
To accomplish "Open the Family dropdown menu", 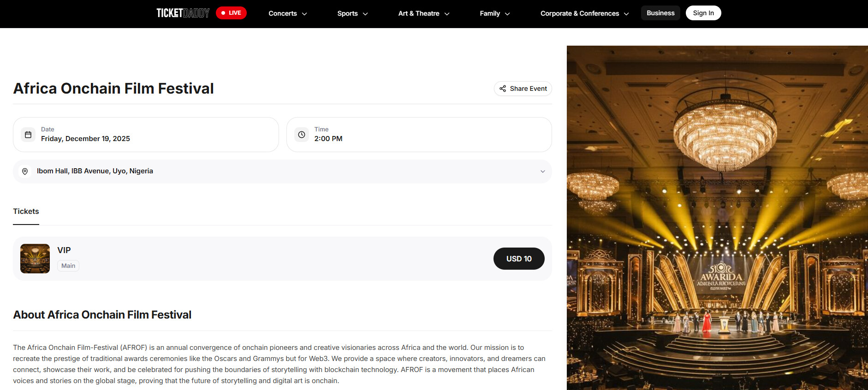I will click(x=495, y=13).
